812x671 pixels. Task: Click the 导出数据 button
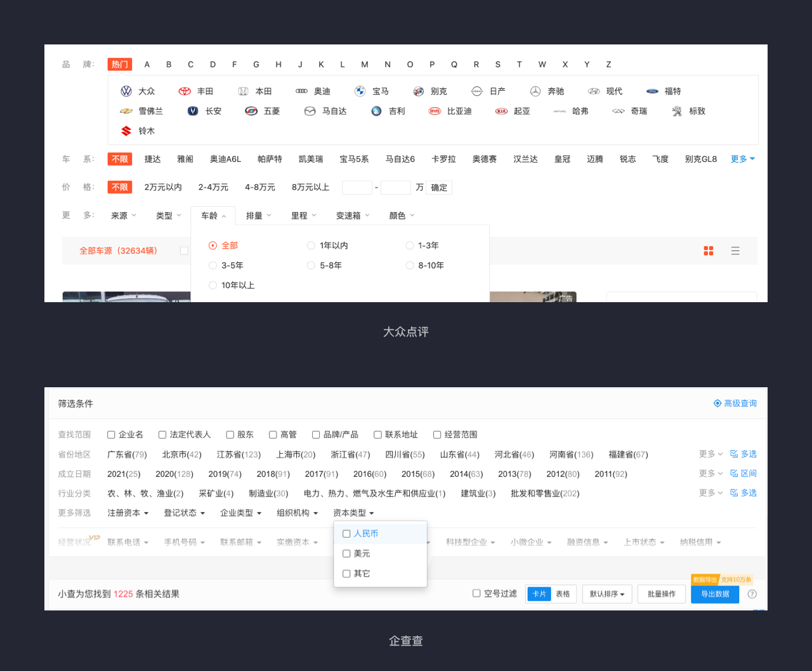(x=715, y=594)
